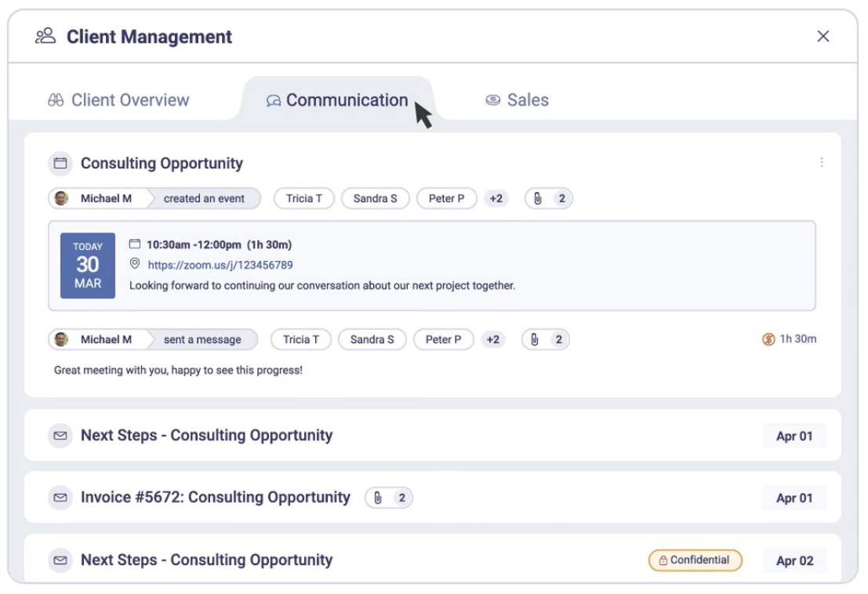This screenshot has width=868, height=594.
Task: Click the orange timer icon near 1h 30m
Action: point(768,339)
